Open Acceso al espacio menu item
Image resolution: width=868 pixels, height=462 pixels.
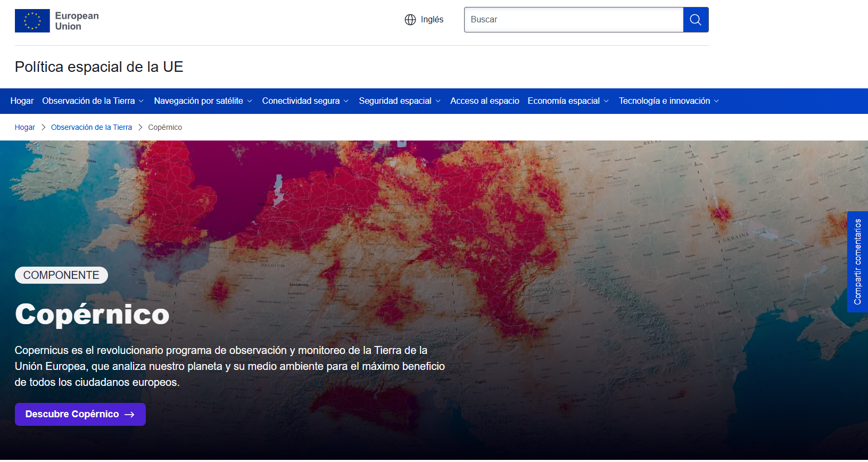click(x=485, y=101)
